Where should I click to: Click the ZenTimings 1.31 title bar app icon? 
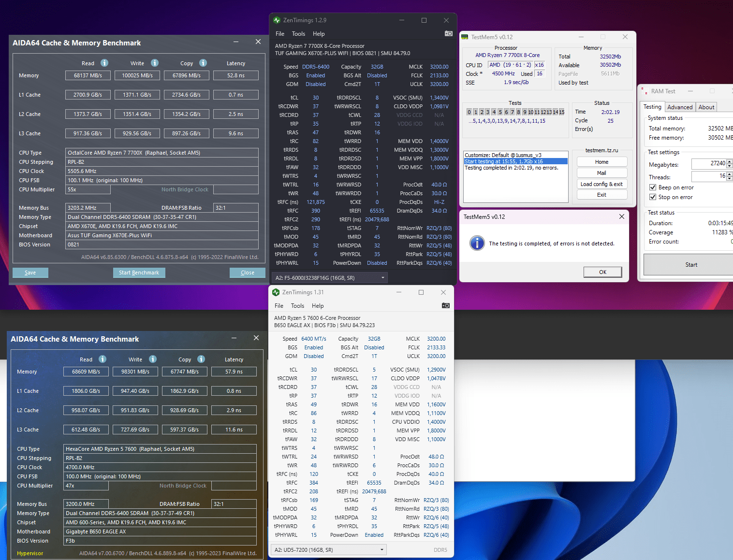[276, 292]
